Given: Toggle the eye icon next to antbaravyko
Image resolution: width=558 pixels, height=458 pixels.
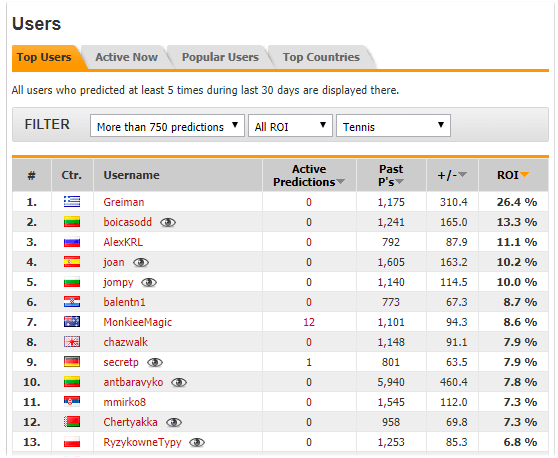Looking at the screenshot, I should tap(179, 383).
